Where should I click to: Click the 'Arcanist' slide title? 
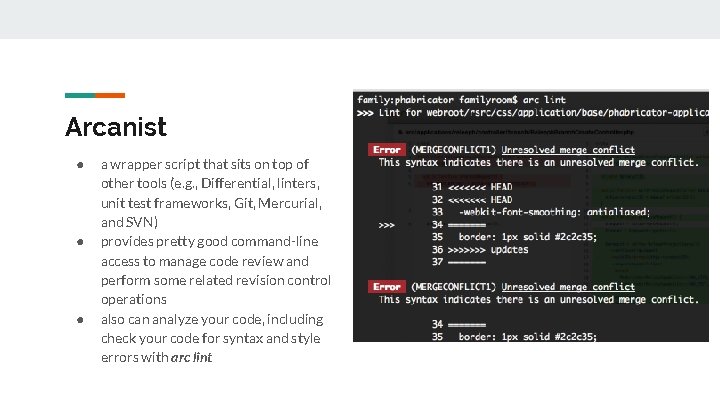pos(115,127)
